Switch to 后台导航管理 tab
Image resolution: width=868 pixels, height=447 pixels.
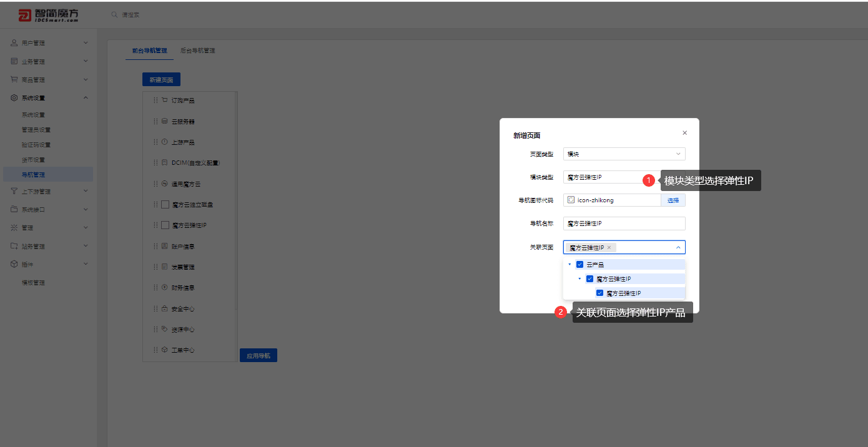(x=197, y=51)
